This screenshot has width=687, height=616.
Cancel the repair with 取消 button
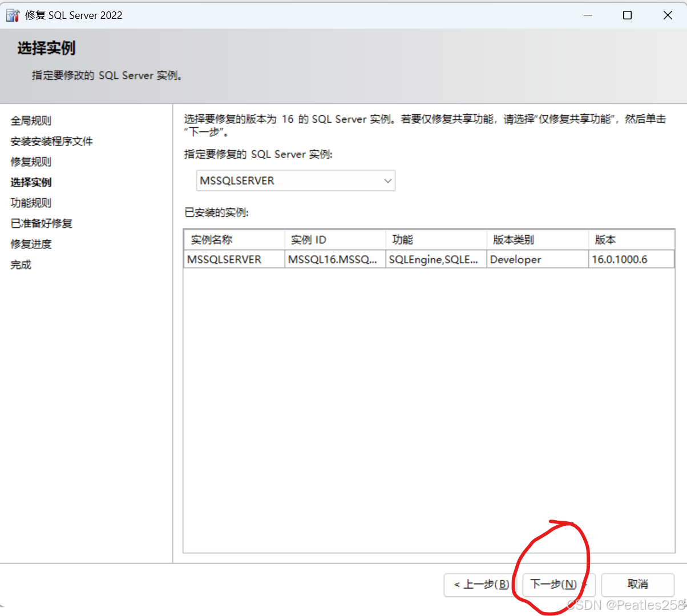tap(638, 585)
